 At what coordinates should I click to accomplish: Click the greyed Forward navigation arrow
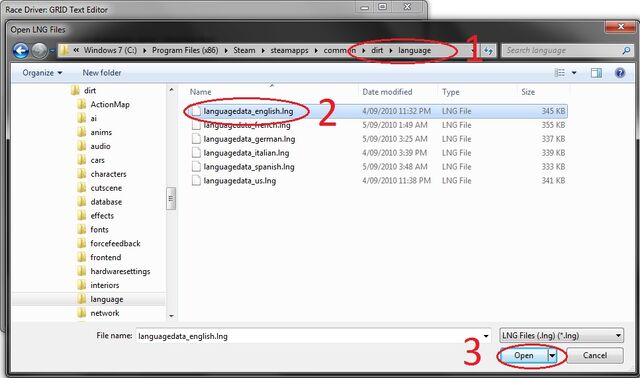click(40, 51)
